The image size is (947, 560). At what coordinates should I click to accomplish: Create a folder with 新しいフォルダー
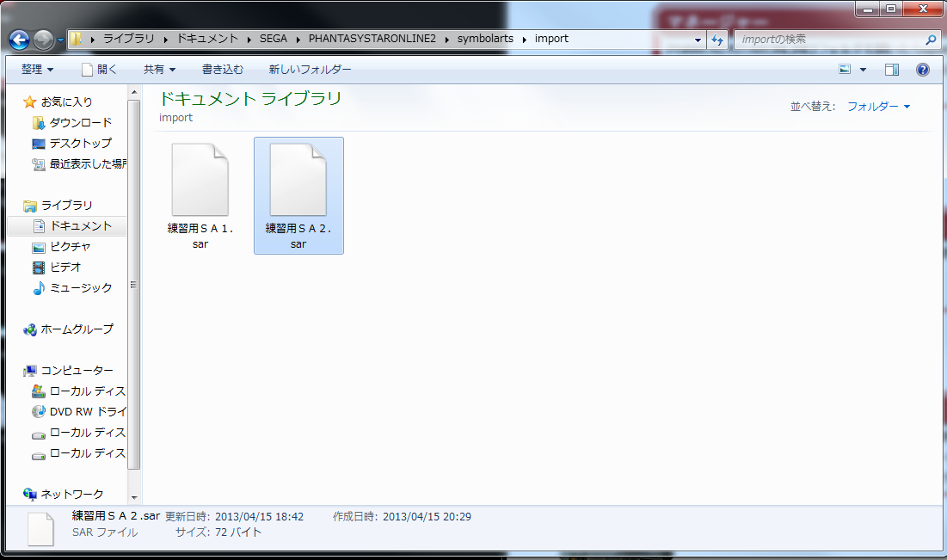[310, 70]
